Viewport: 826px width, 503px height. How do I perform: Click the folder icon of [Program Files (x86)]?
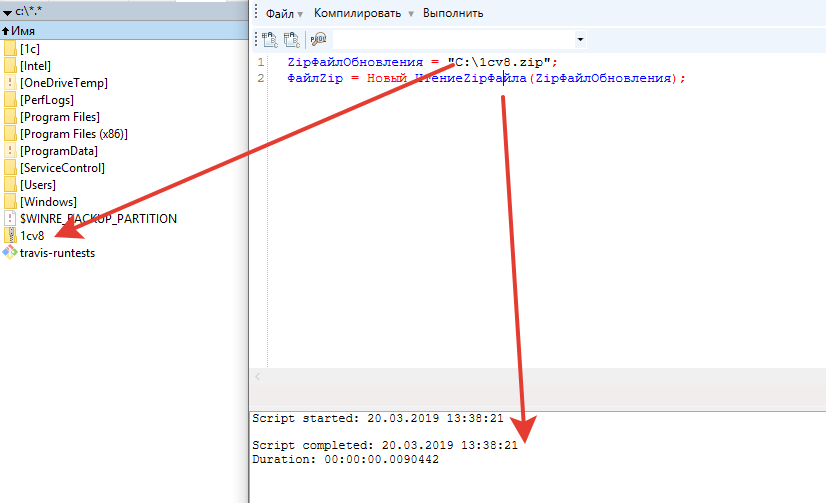10,134
